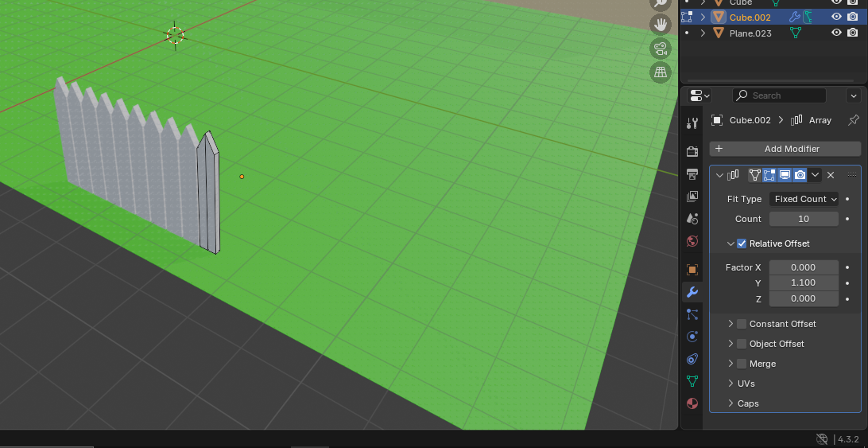Enable the Merge checkbox

click(742, 364)
